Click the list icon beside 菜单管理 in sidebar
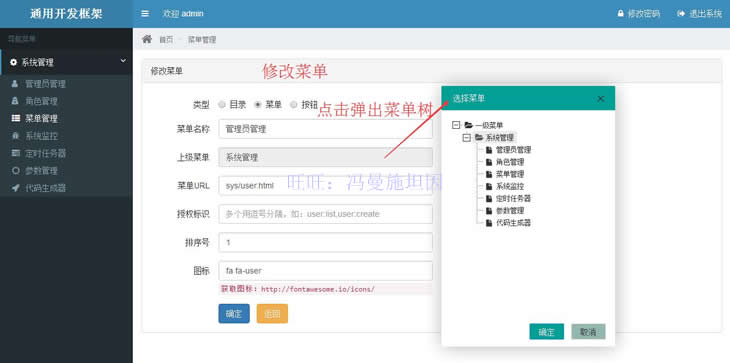Image resolution: width=730 pixels, height=363 pixels. tap(15, 118)
